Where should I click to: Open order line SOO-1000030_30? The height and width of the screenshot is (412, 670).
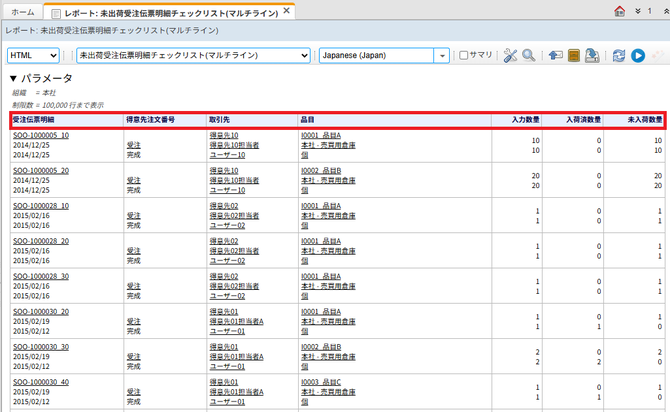[41, 347]
